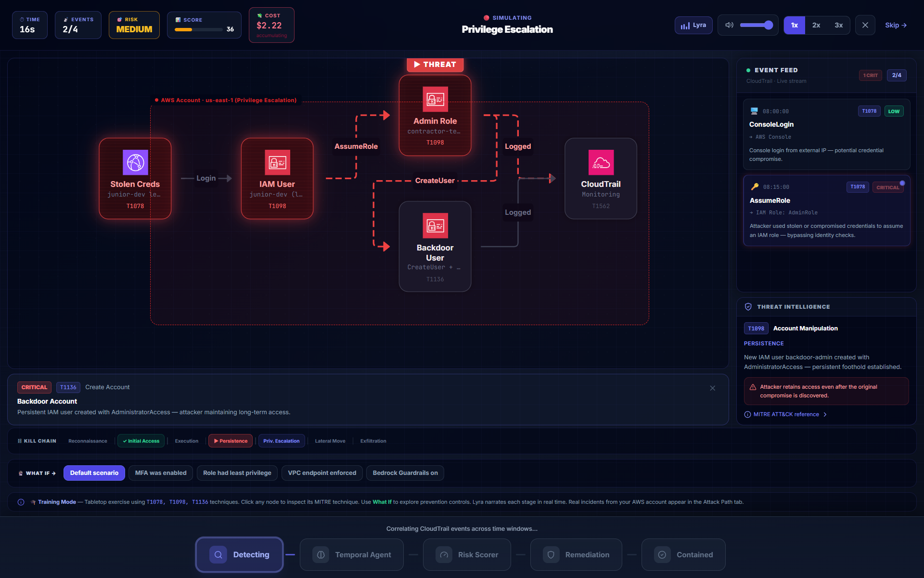Select the Priv. Escalation kill chain stage
Screen dimensions: 924x578
point(282,441)
